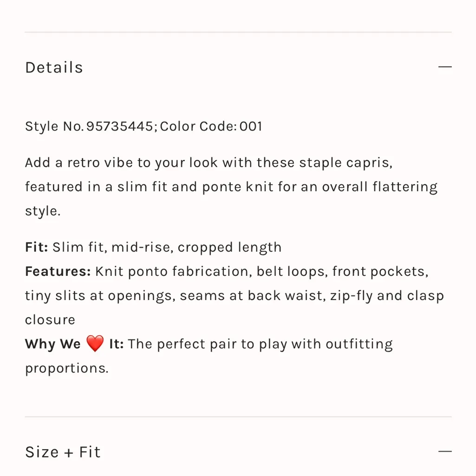Screen dimensions: 476x476
Task: Click the Style No. 95735445 text
Action: pyautogui.click(x=91, y=126)
